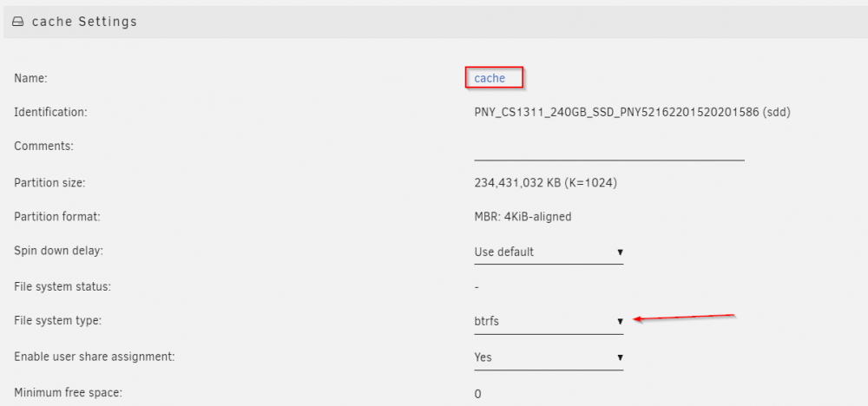Click the File system type: label
868x406 pixels.
57,320
